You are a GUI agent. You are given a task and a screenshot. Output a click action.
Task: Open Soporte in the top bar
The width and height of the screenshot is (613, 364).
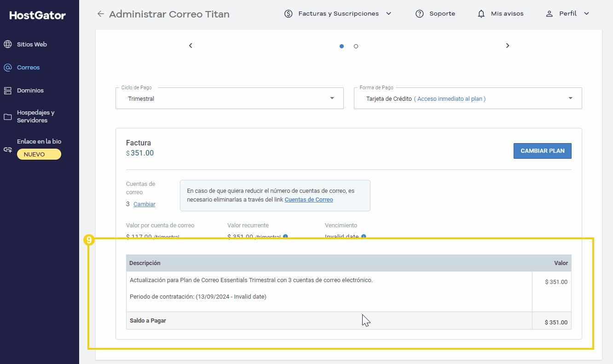(x=442, y=14)
